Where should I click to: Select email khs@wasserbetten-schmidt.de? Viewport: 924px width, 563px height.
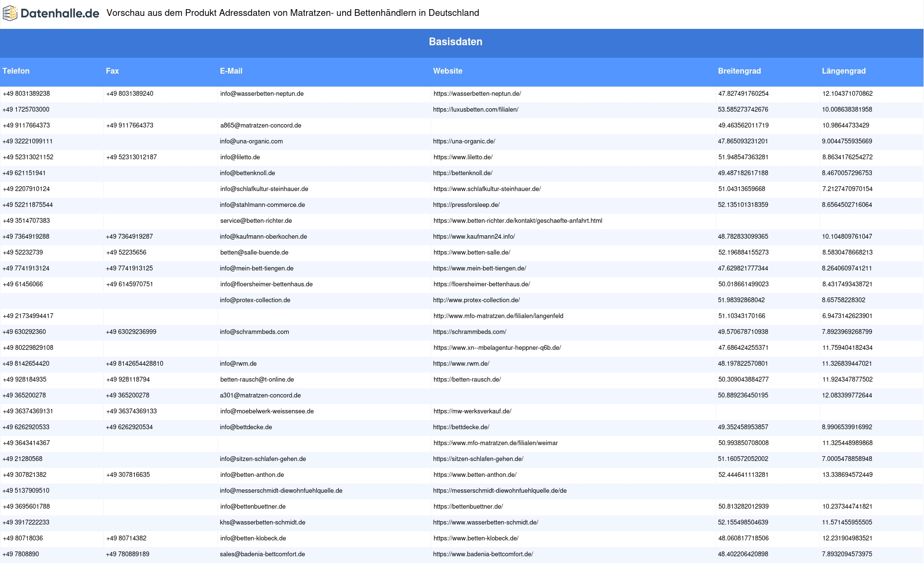click(x=262, y=523)
